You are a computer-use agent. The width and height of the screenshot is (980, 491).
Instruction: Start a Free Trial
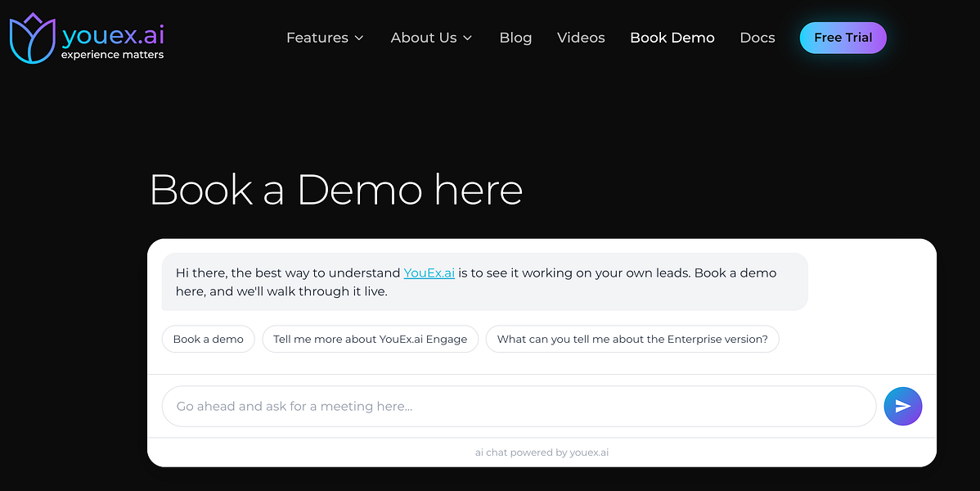tap(843, 38)
